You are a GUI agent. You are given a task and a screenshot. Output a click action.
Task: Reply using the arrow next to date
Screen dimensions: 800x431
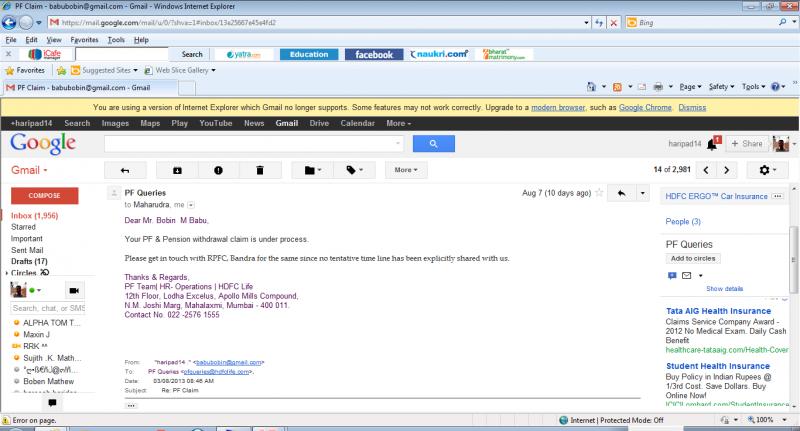point(621,193)
